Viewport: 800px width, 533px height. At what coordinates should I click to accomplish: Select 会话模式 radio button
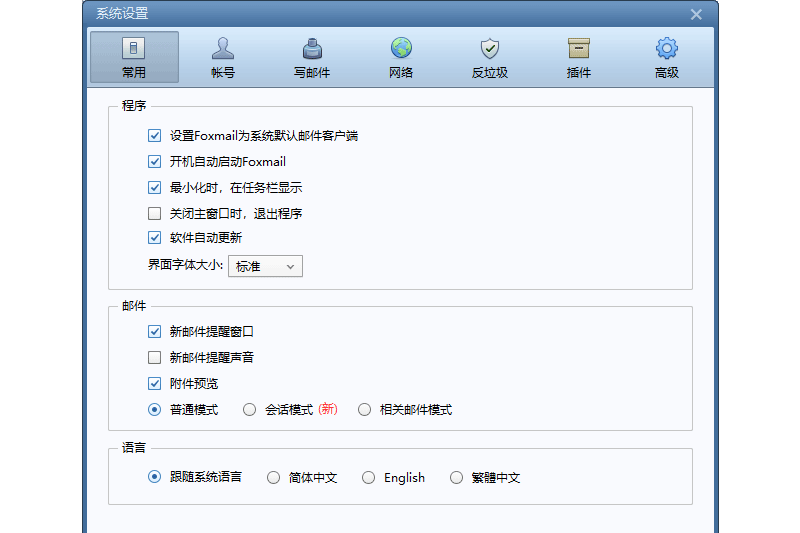[249, 410]
